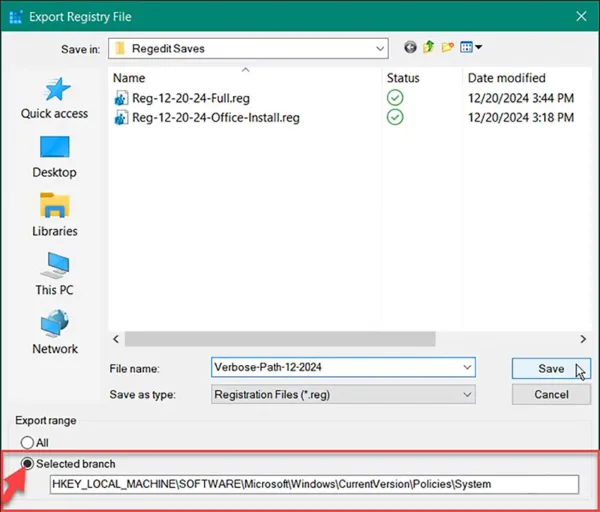Screen dimensions: 600x512
Task: Open Libraries in the places bar
Action: click(x=55, y=215)
